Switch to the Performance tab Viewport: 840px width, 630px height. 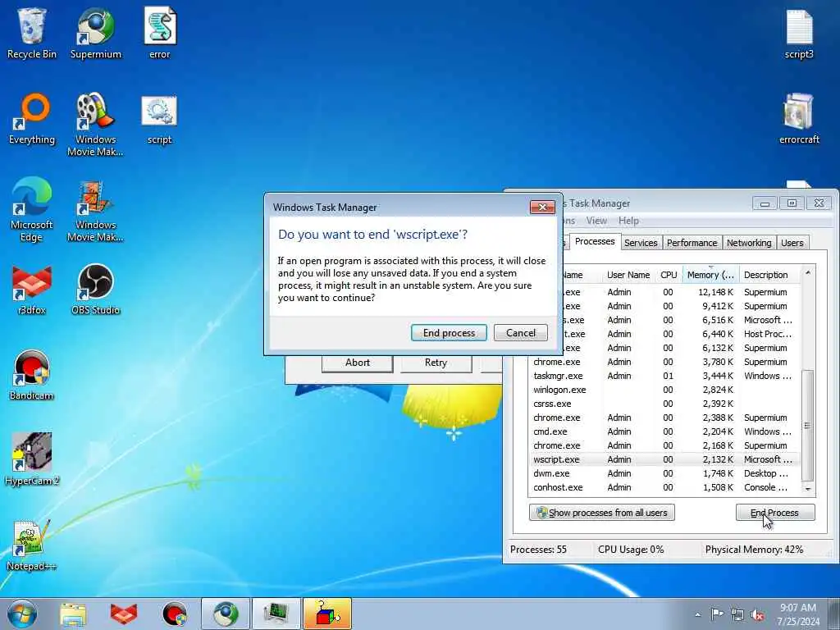692,243
